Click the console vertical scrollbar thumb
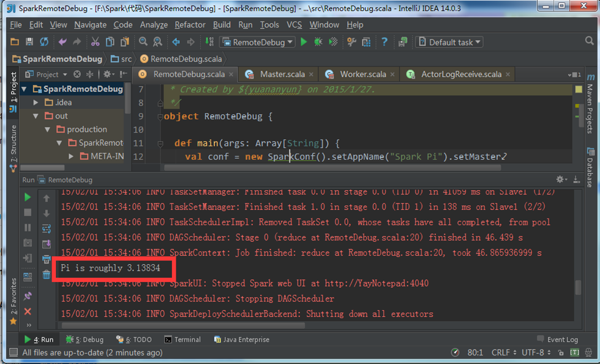The width and height of the screenshot is (600, 364). (578, 288)
